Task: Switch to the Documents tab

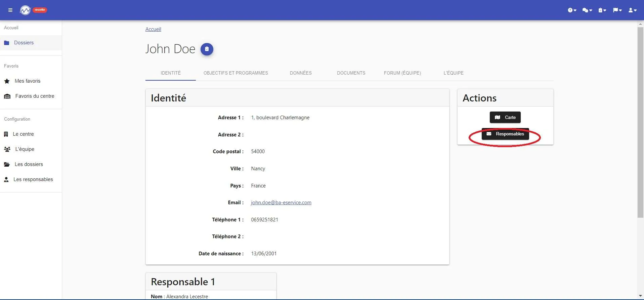Action: (351, 73)
